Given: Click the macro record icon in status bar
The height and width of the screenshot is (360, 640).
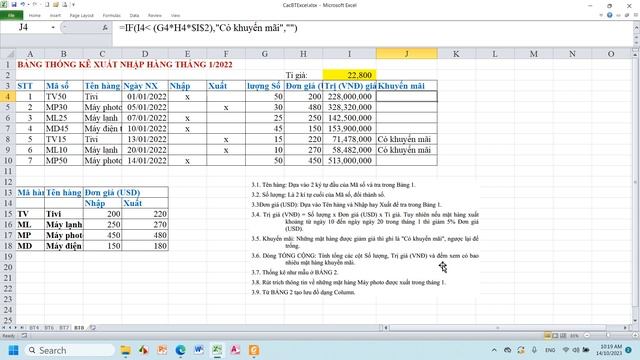Looking at the screenshot, I should click(x=24, y=336).
